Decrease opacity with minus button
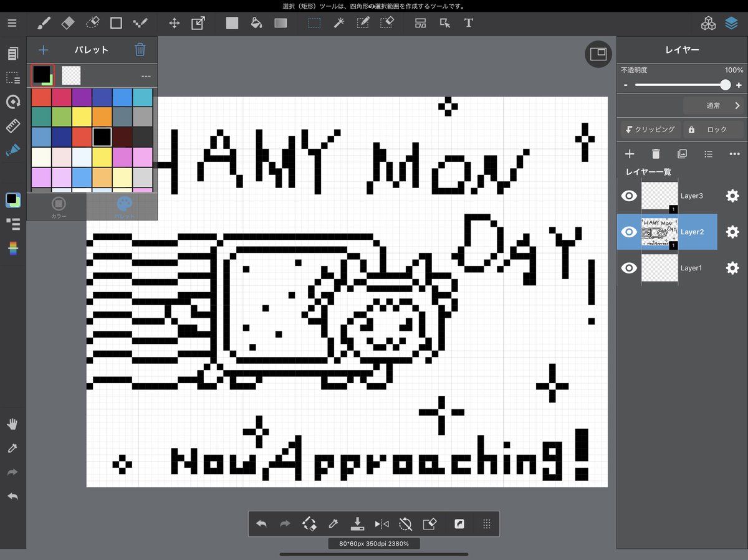Screen dimensions: 748x560 pyautogui.click(x=625, y=85)
